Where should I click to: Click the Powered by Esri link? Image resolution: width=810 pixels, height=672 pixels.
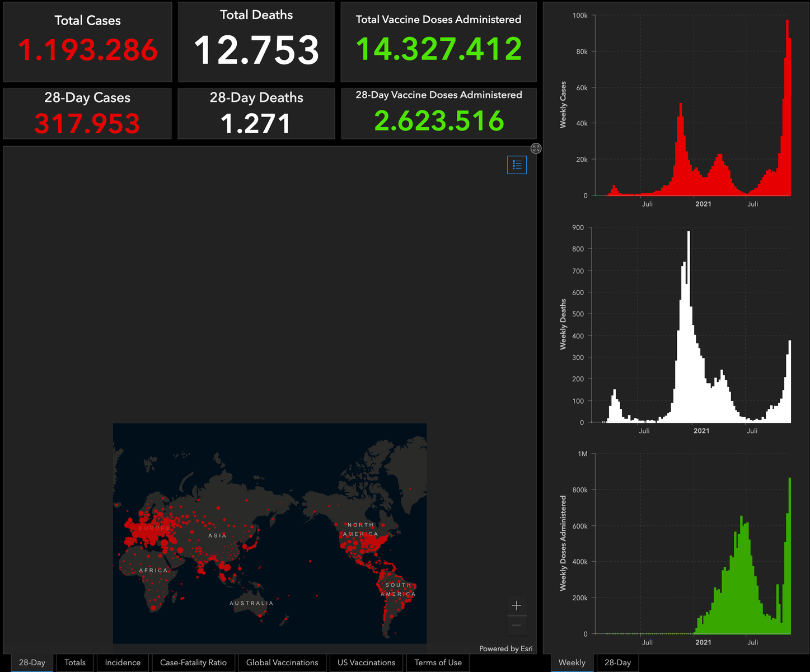(505, 648)
